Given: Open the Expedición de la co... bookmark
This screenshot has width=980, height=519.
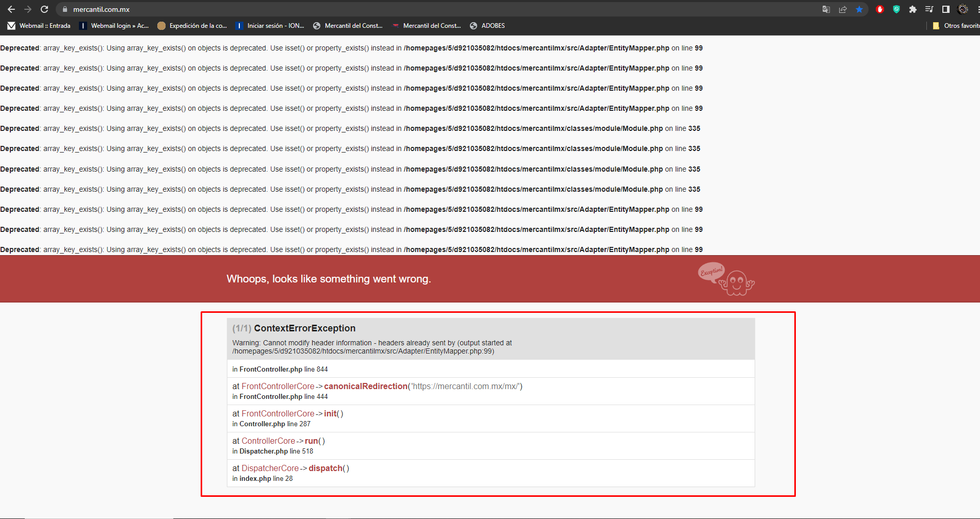Looking at the screenshot, I should tap(192, 26).
